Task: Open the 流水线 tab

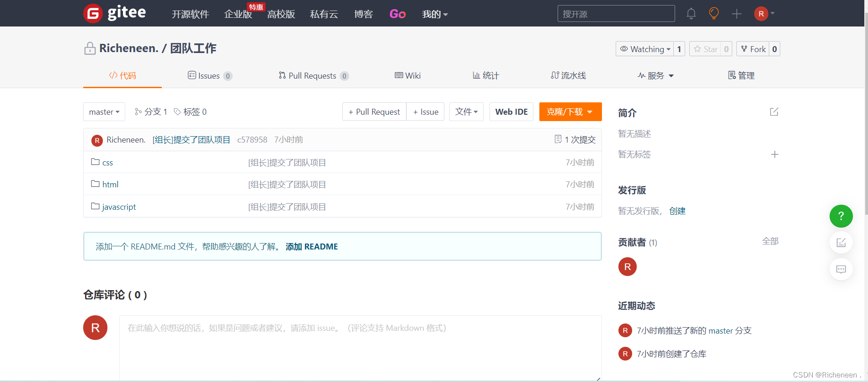Action: tap(568, 75)
